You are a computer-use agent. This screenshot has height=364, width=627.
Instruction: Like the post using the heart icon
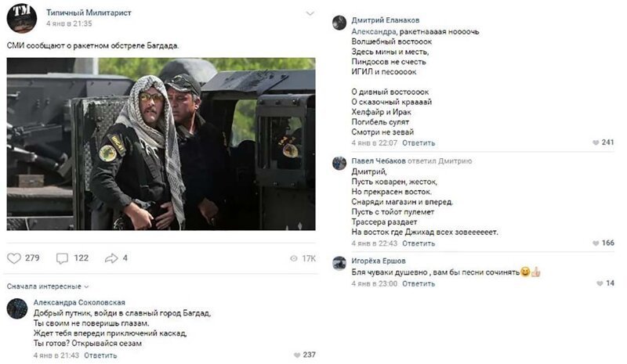click(x=14, y=258)
